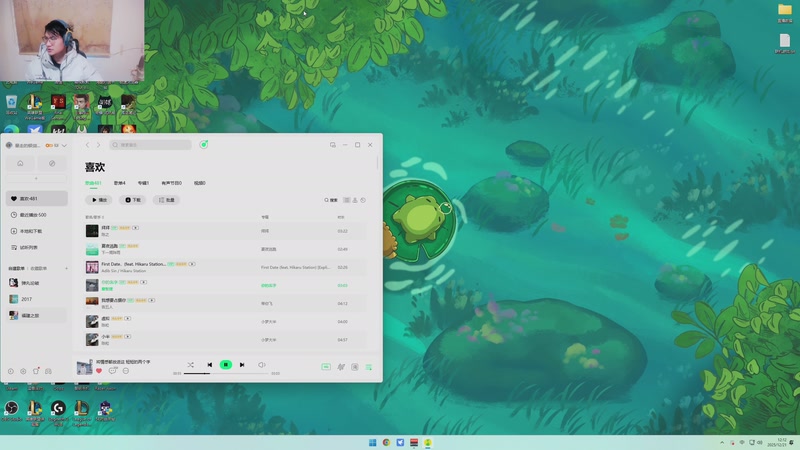Click the plus bar under home icons
800x450 pixels.
[36, 179]
